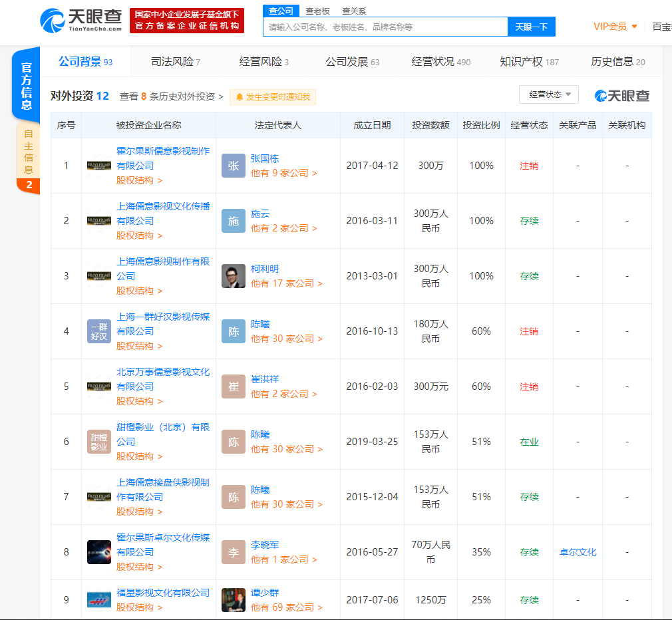Click the 崔 avatar for 崔洪祥
Viewport: 672px width, 620px height.
pos(234,387)
